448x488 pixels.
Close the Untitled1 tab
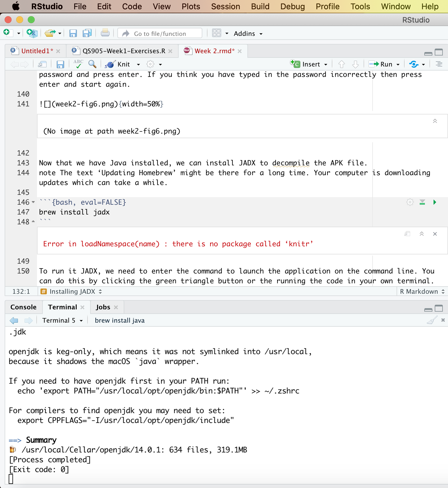[58, 51]
